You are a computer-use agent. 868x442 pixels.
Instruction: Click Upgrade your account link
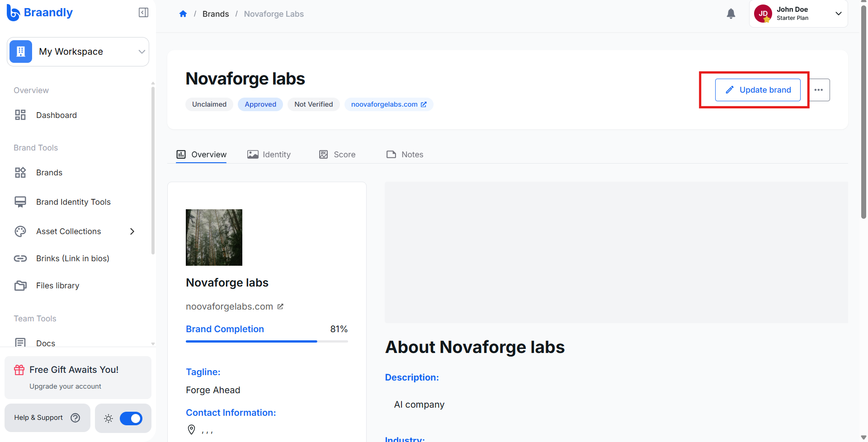coord(66,386)
